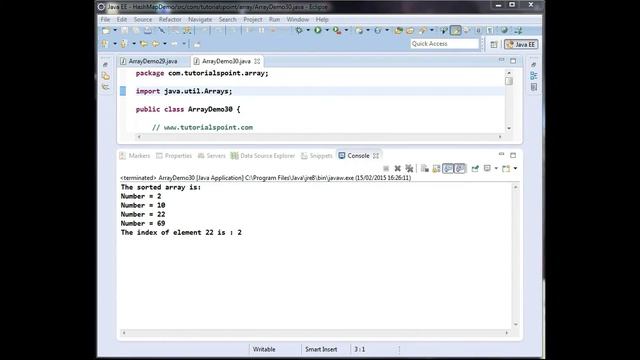
Task: Clear the Console output icon
Action: click(424, 168)
